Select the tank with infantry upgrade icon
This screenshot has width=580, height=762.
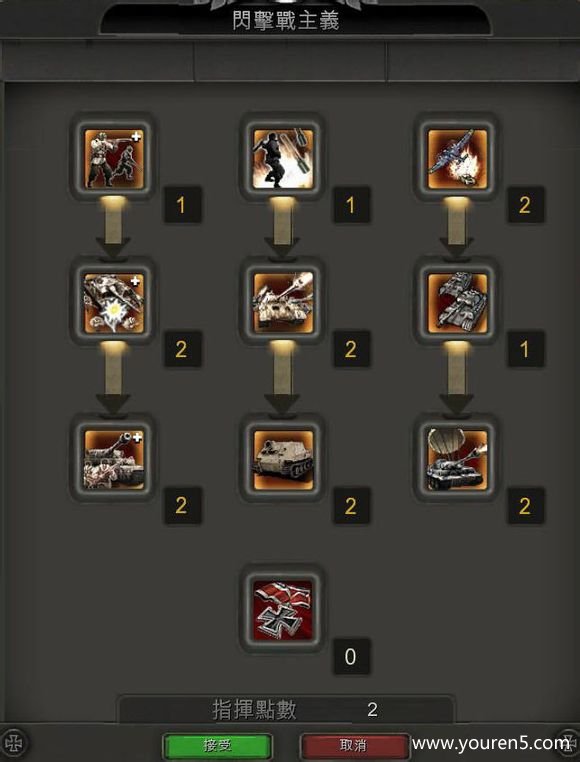point(114,459)
